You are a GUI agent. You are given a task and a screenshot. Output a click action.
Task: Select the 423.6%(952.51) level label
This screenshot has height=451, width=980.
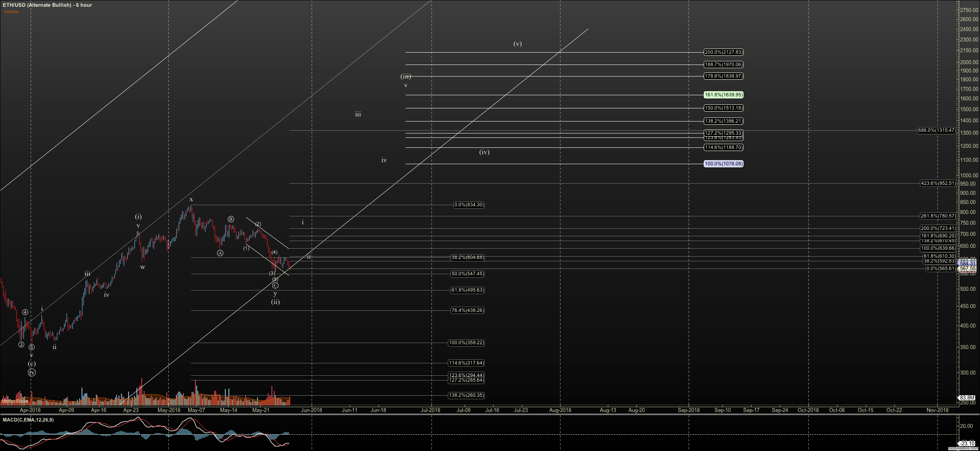(938, 183)
